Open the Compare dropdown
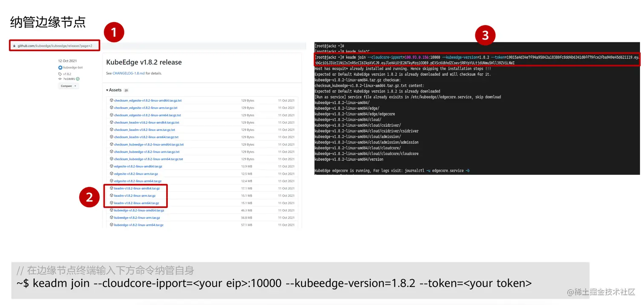 click(x=69, y=86)
